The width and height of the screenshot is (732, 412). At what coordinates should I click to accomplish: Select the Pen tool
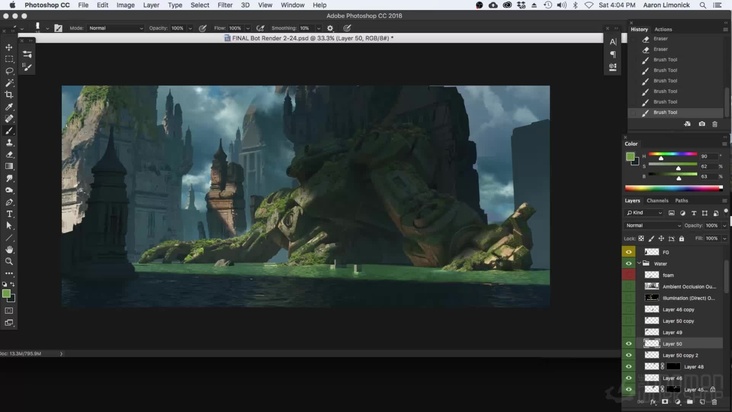(9, 202)
